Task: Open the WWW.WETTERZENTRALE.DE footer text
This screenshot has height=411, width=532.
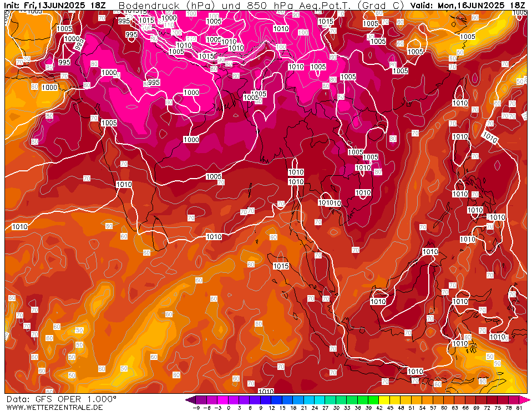Action: (x=54, y=407)
